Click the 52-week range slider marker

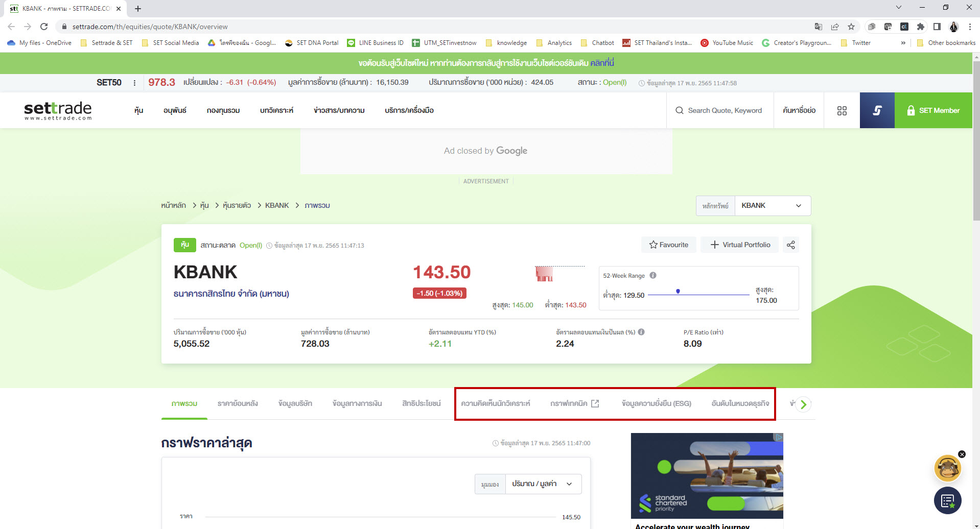[x=678, y=290]
